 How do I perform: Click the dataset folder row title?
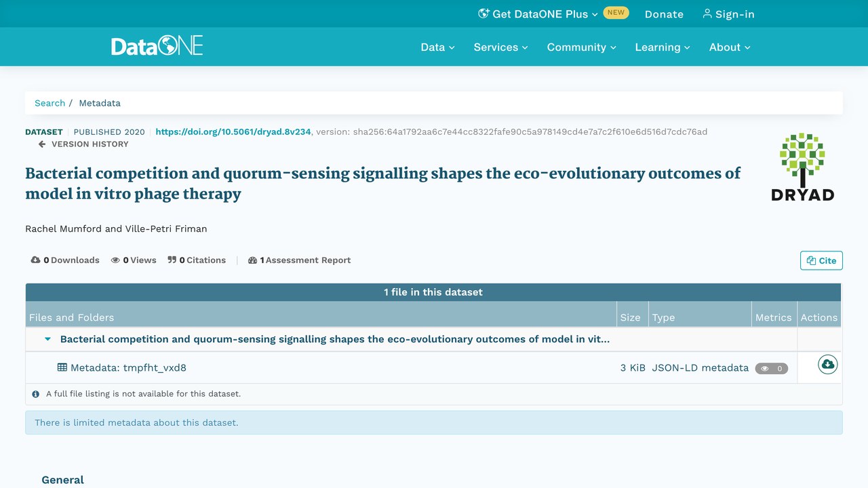point(335,339)
